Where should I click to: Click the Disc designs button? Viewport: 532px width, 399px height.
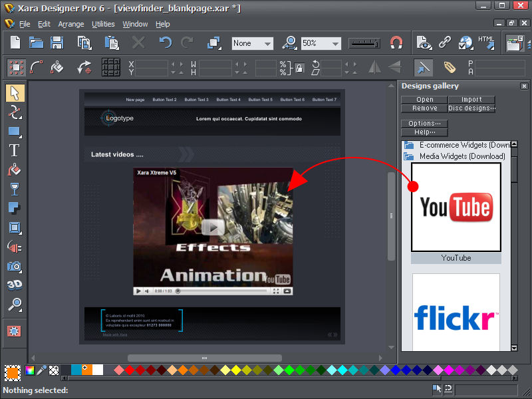tap(471, 108)
